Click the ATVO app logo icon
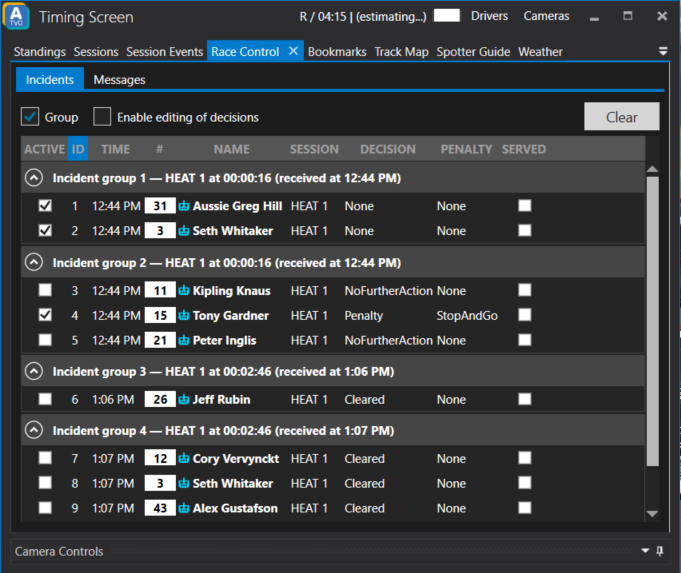 point(16,17)
